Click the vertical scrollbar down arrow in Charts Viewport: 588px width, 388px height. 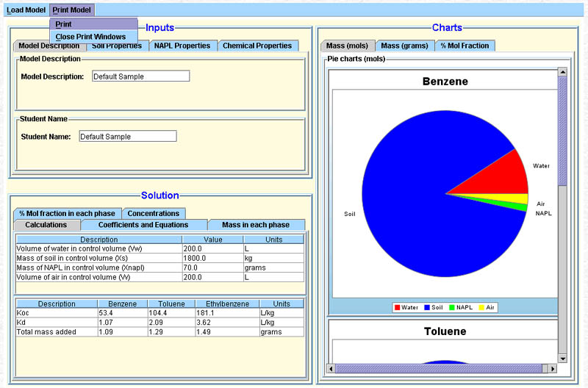click(562, 358)
